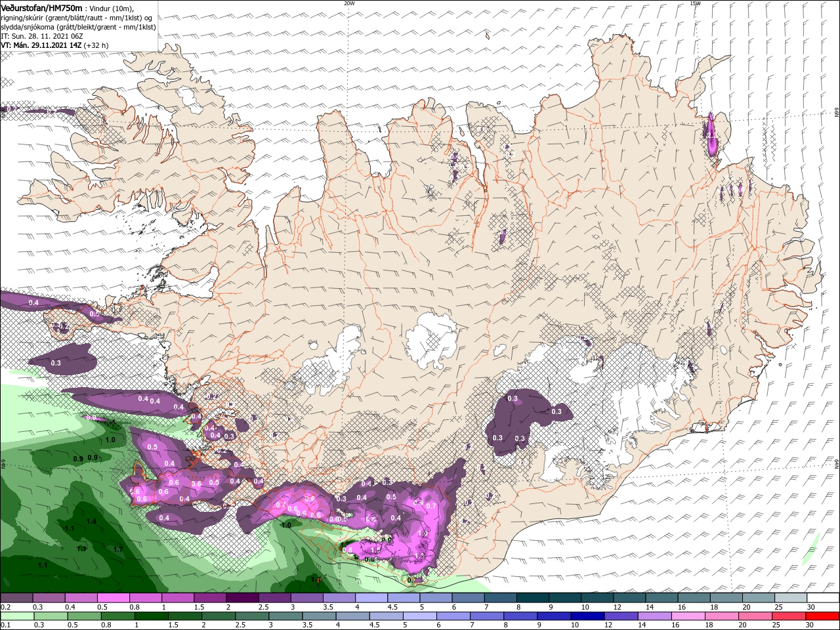
Task: Select upper legend row swatch labeled 1.5
Action: tap(210, 598)
